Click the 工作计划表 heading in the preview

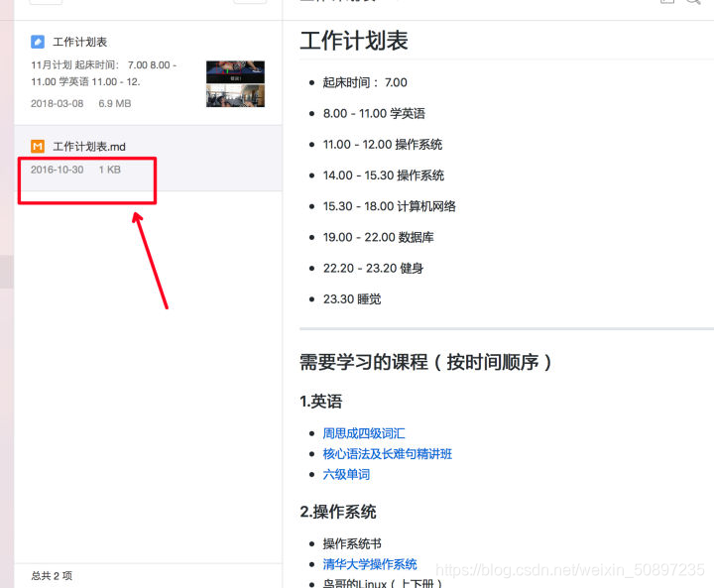click(354, 41)
